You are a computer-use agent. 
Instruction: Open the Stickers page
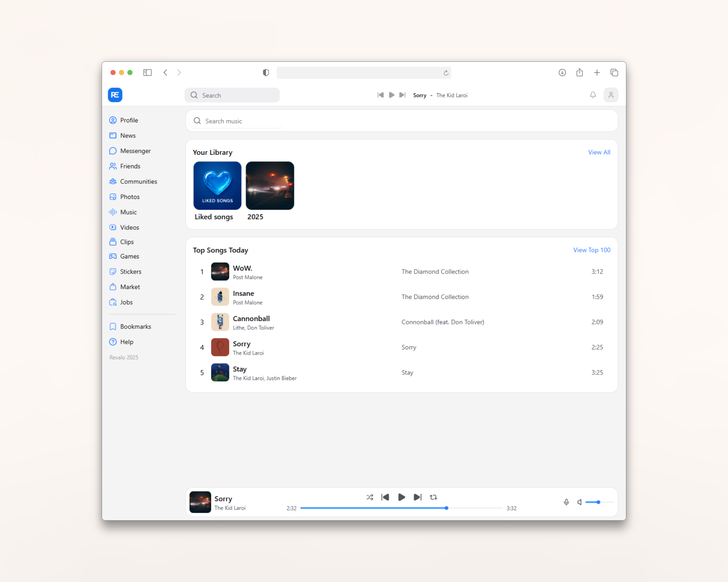[x=130, y=271]
